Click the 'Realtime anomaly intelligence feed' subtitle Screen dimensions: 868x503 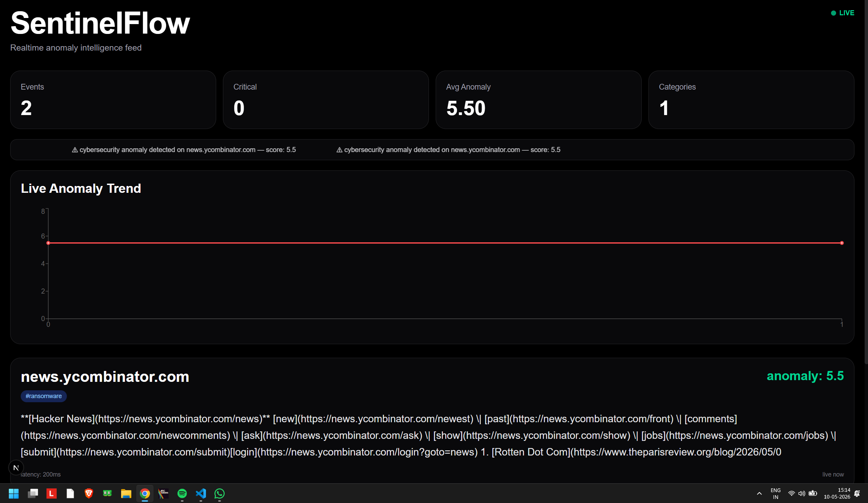coord(76,48)
